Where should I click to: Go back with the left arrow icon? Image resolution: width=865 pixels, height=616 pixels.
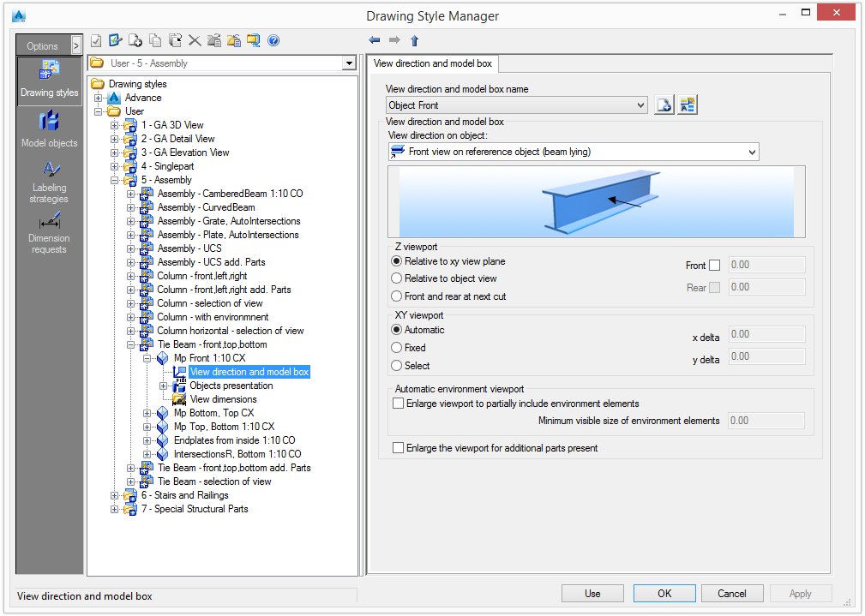[x=375, y=39]
